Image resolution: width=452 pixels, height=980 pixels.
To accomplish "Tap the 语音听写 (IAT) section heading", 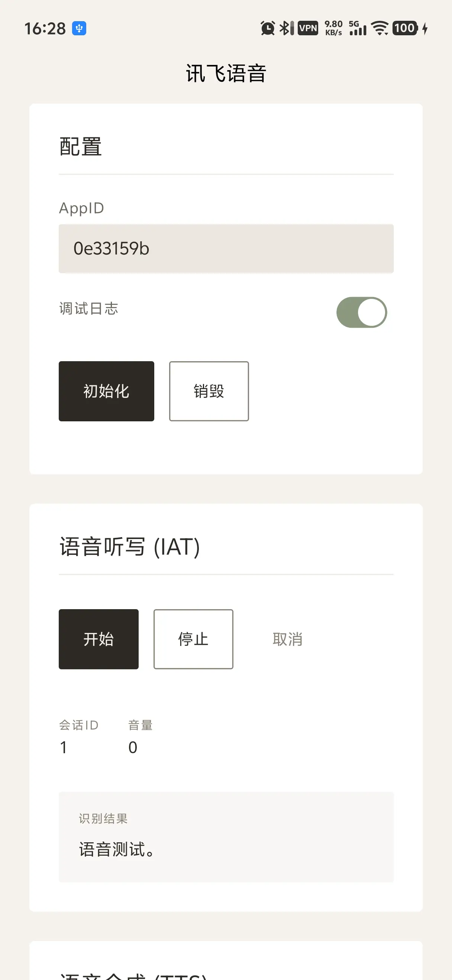I will tap(129, 547).
